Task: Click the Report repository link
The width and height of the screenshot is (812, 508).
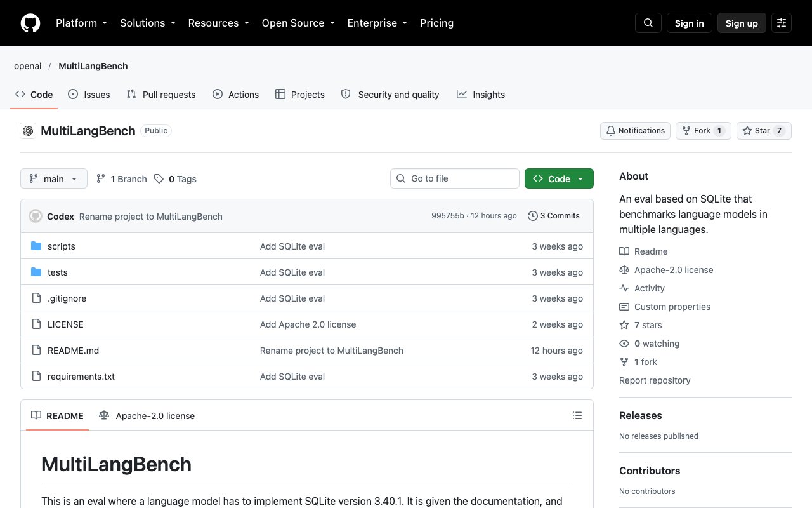Action: coord(655,380)
